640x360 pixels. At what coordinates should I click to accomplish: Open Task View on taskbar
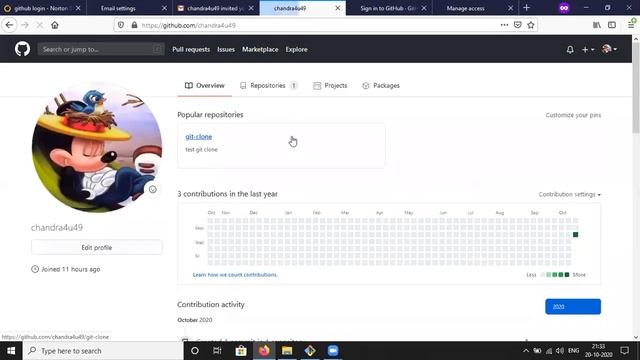click(x=217, y=351)
